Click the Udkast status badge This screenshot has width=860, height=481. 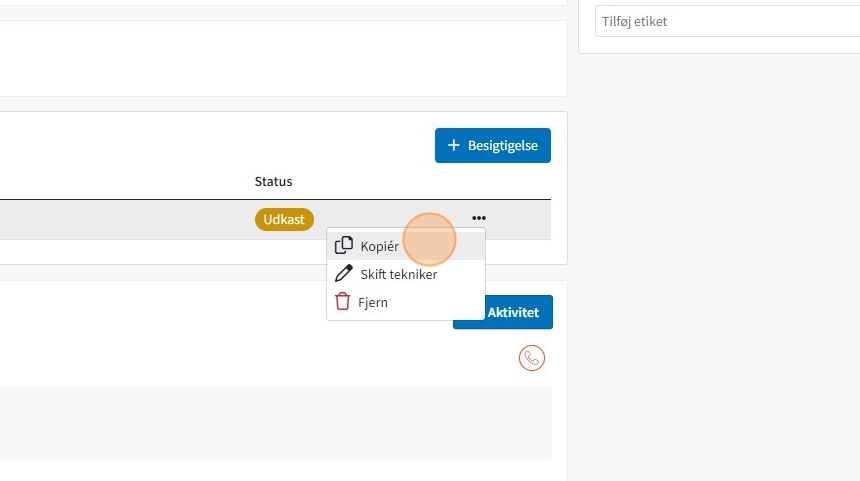pyautogui.click(x=284, y=219)
